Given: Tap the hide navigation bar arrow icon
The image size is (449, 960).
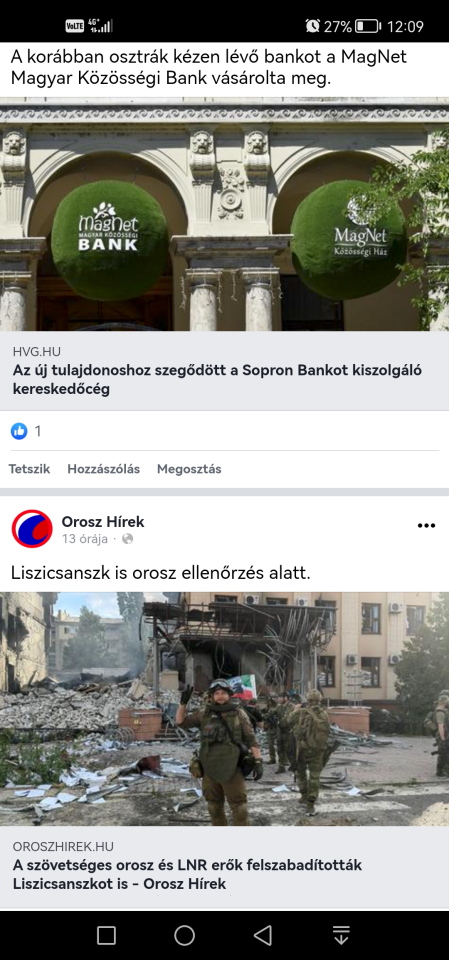Looking at the screenshot, I should pyautogui.click(x=341, y=935).
